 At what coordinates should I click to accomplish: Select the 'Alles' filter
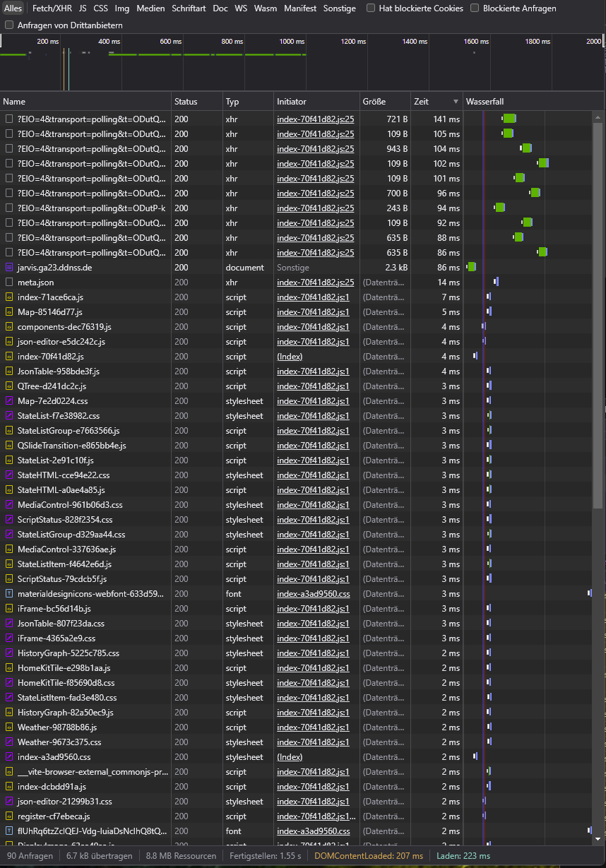pos(13,8)
